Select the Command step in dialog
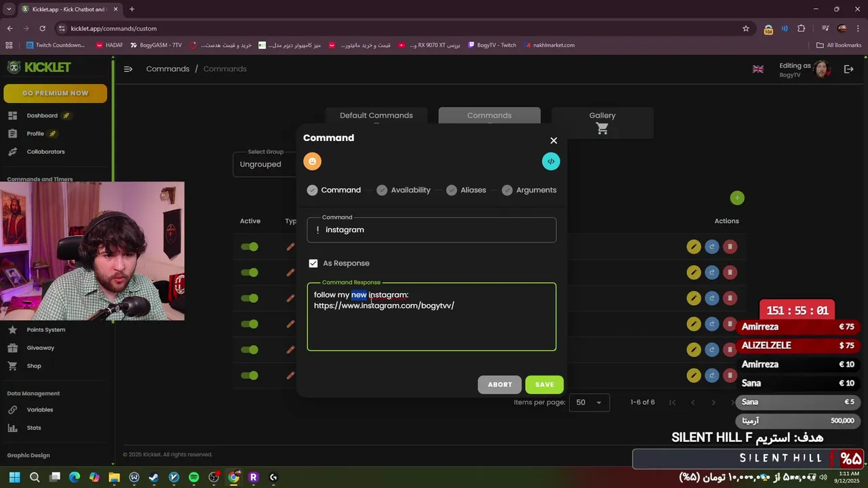This screenshot has width=868, height=488. (x=334, y=190)
